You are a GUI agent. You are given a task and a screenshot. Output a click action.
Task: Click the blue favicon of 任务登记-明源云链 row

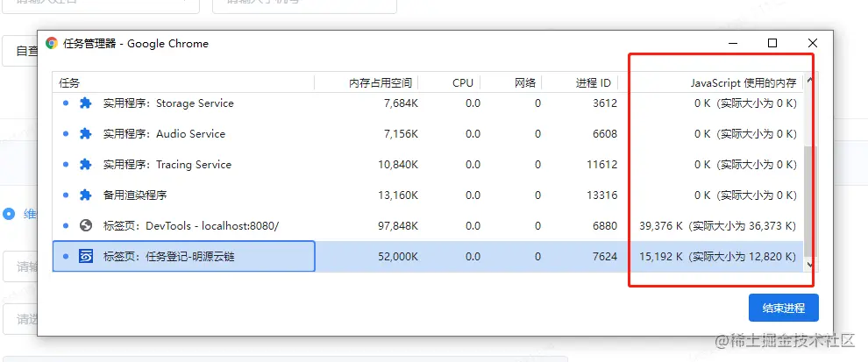coord(85,256)
